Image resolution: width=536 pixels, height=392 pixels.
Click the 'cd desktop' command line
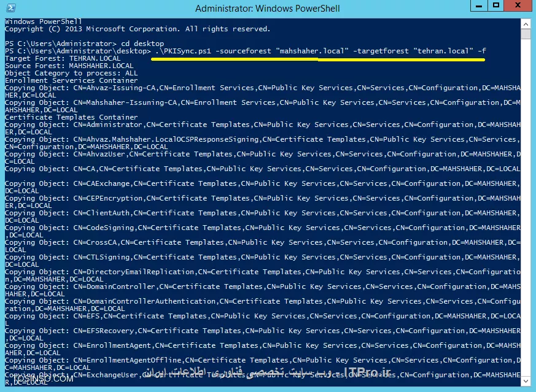click(85, 44)
